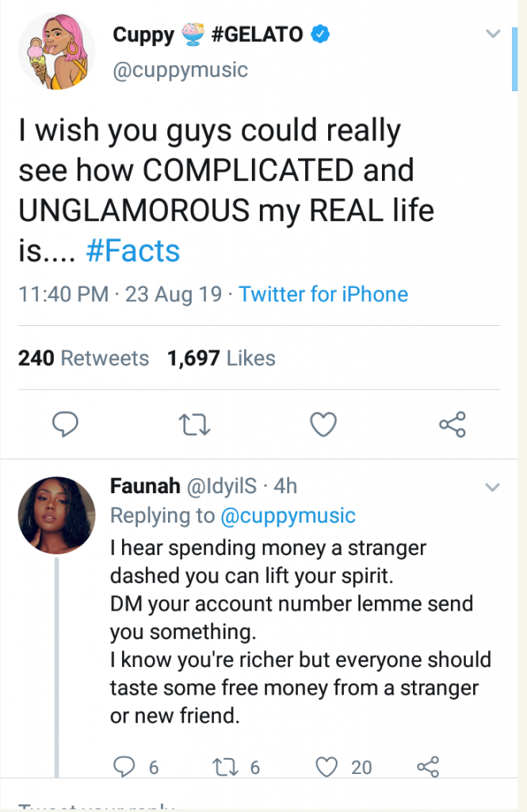This screenshot has width=527, height=812.
Task: Share Faunah's reply tweet
Action: click(x=428, y=766)
